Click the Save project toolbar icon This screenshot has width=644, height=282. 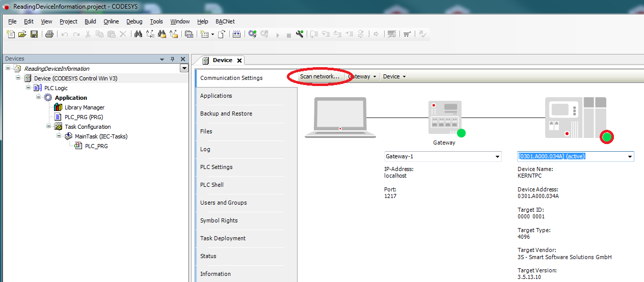pyautogui.click(x=34, y=34)
